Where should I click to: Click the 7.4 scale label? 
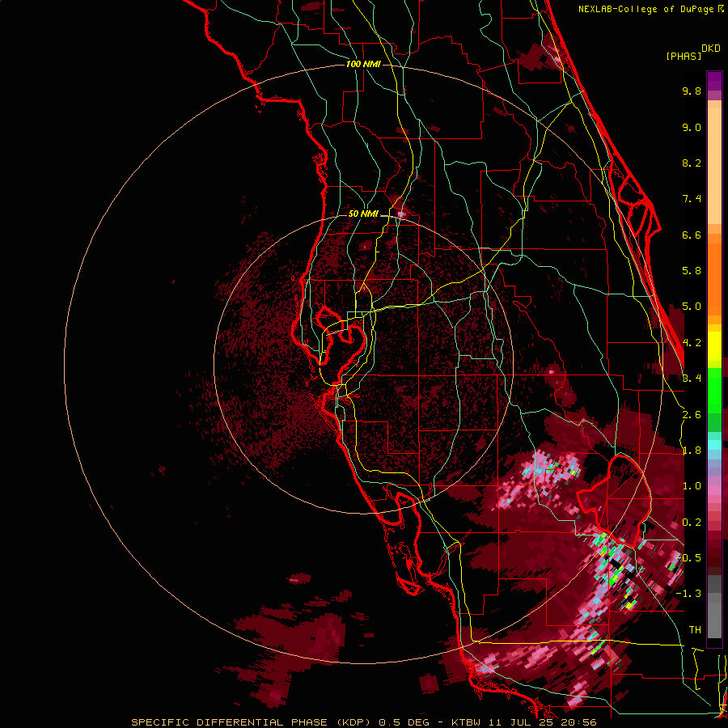[x=692, y=199]
